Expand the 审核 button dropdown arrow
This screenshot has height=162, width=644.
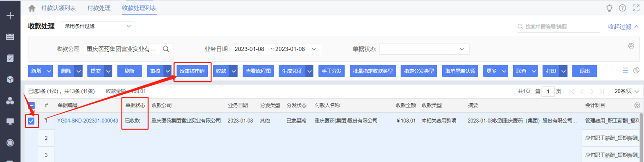coord(168,71)
